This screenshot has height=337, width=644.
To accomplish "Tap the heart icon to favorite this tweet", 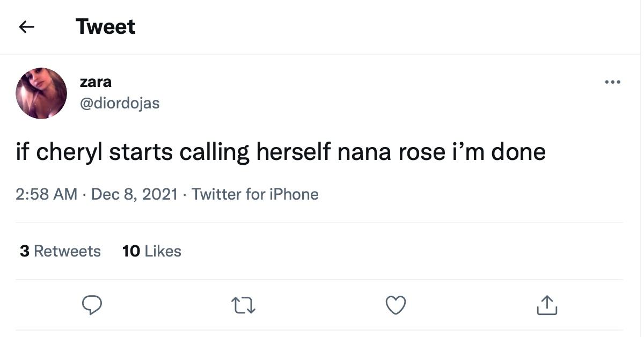I will (396, 305).
